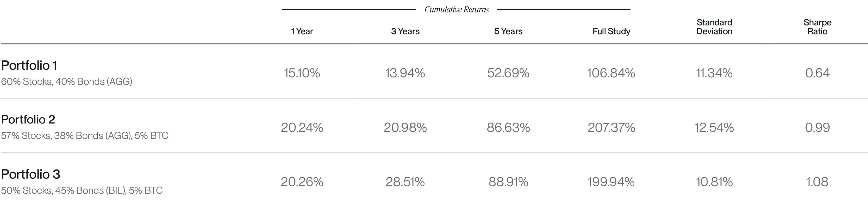Click the 15.10% one-year return value
This screenshot has width=868, height=212.
[302, 73]
